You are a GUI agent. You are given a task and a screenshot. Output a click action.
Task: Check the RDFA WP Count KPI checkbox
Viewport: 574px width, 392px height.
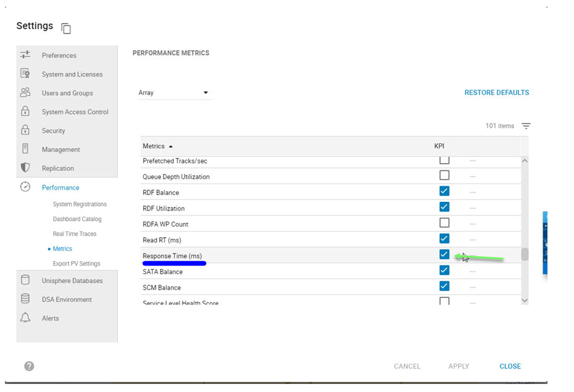[444, 223]
